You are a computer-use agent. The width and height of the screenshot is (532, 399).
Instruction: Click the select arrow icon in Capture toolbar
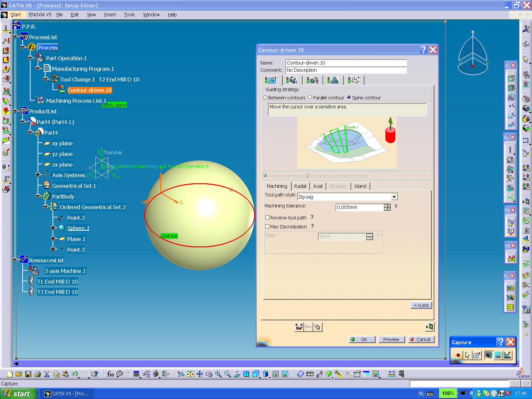[x=467, y=355]
